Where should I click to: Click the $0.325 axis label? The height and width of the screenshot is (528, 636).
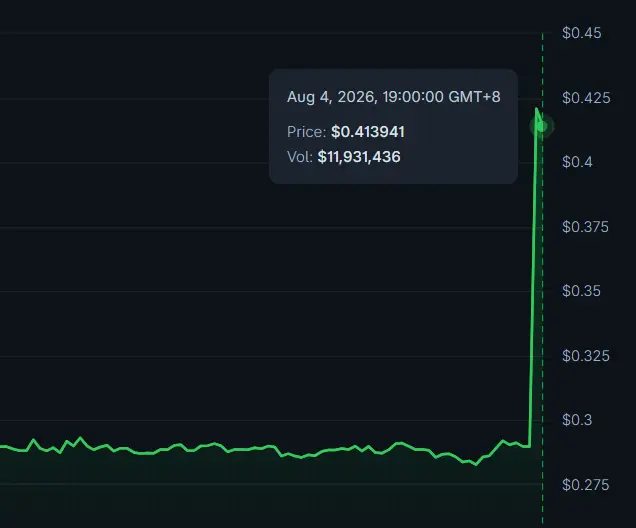point(586,356)
